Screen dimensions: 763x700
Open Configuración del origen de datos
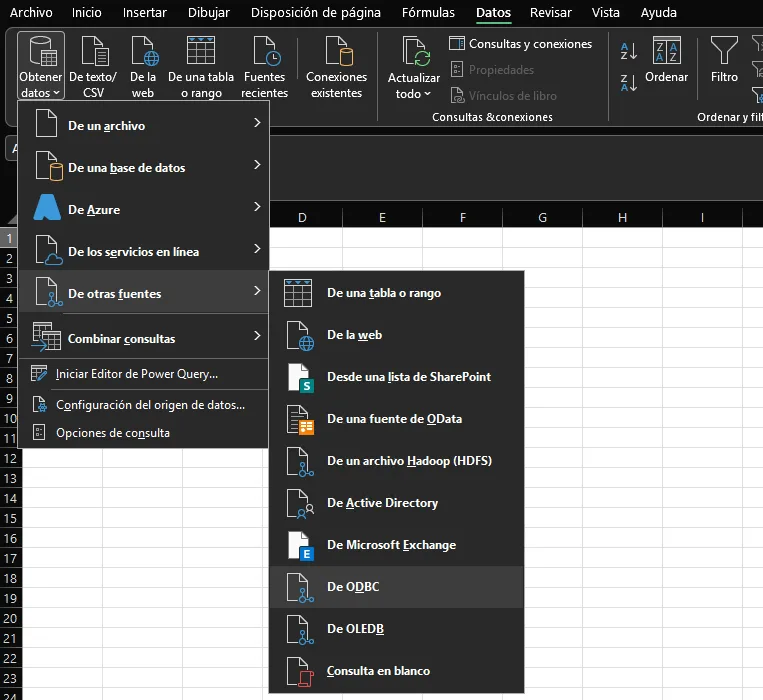[144, 405]
